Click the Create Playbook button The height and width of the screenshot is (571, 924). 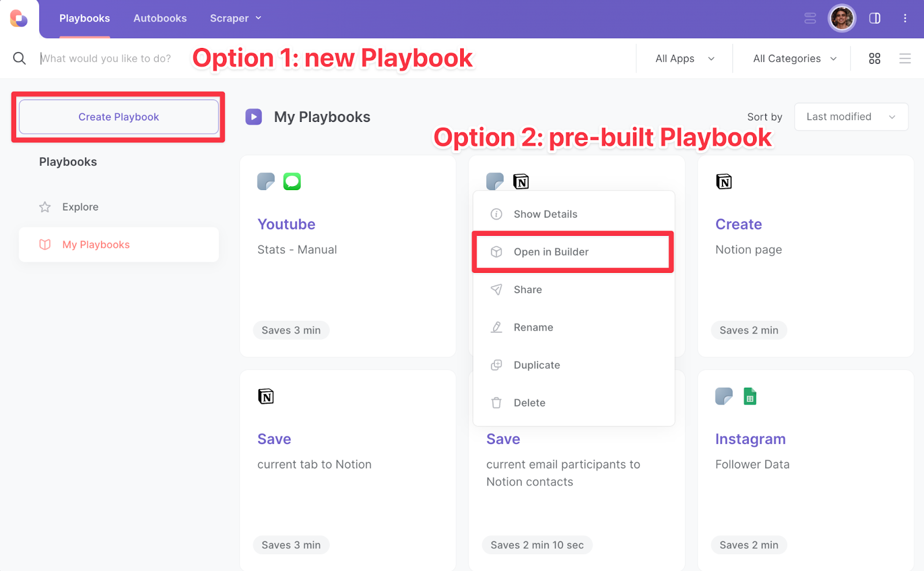[x=118, y=117]
